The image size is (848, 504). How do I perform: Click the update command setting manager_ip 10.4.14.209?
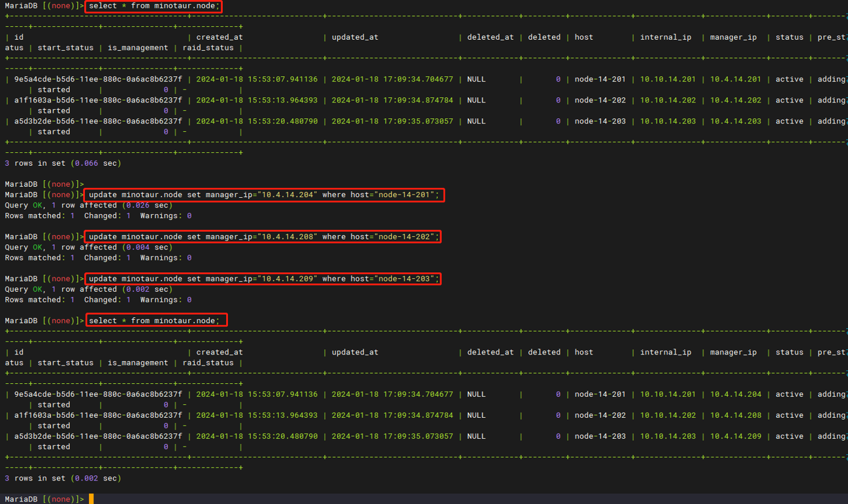pyautogui.click(x=263, y=279)
